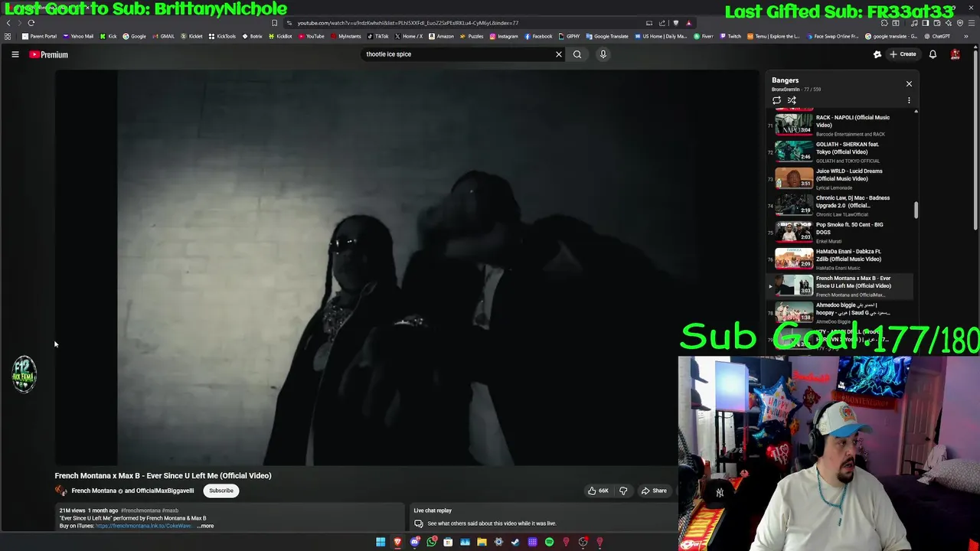Open French Montana channel avatar
980x551 pixels.
tap(60, 491)
